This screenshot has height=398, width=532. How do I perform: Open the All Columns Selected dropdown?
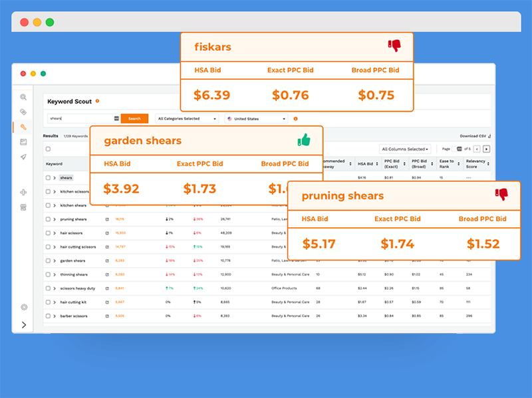(x=405, y=149)
